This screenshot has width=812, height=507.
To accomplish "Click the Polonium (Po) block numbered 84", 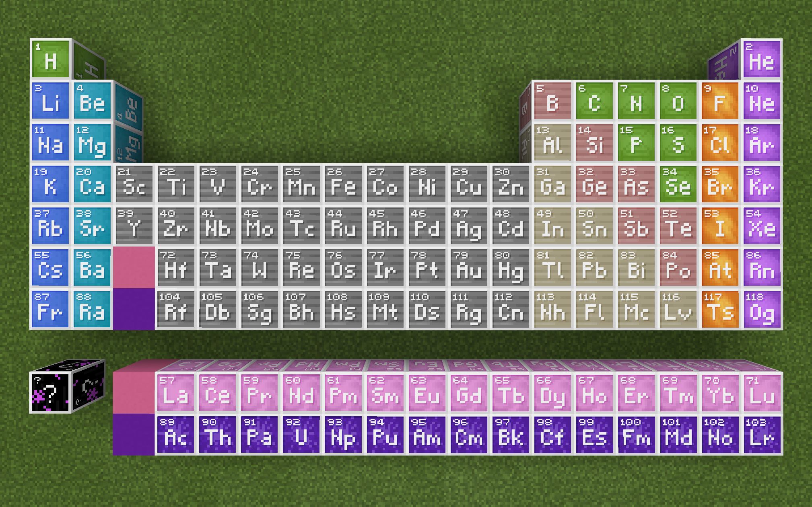I will click(678, 268).
